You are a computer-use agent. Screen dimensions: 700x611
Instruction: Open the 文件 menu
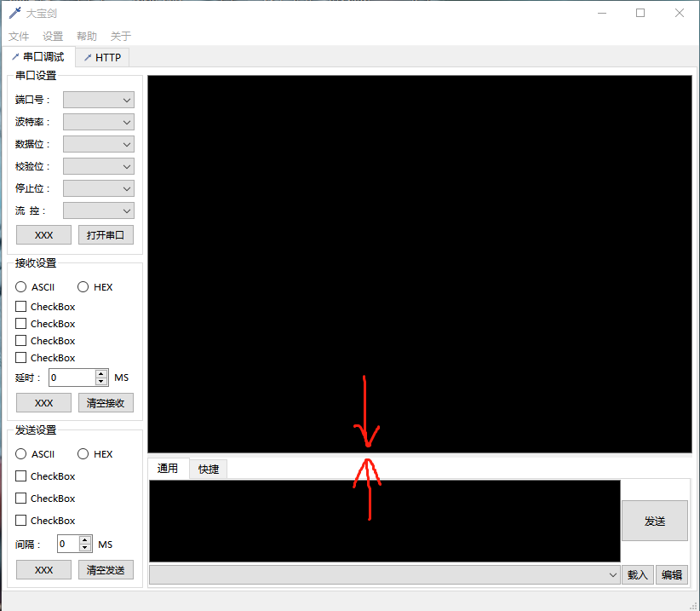[19, 36]
